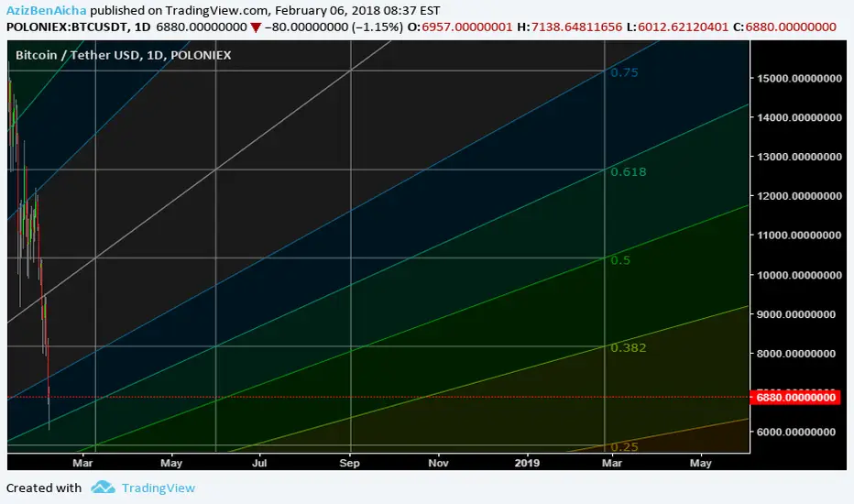Click the 13000.00000000 price axis label
854x504 pixels.
click(x=800, y=157)
